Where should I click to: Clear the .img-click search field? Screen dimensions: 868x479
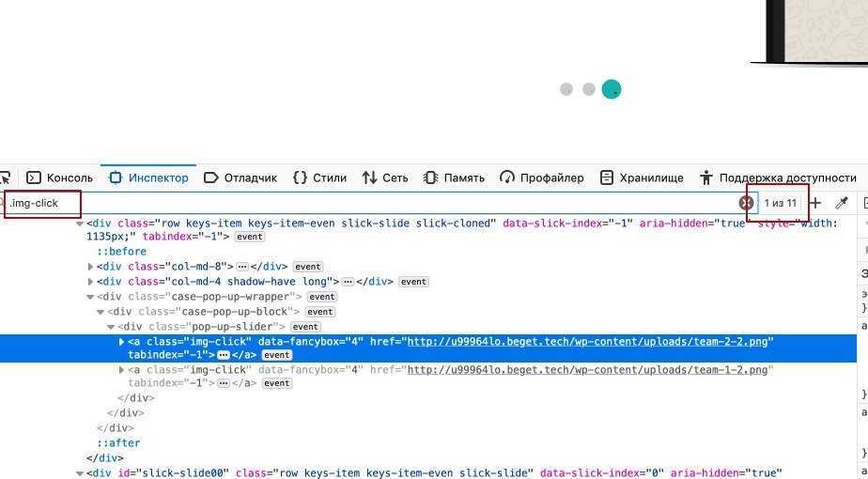point(746,203)
